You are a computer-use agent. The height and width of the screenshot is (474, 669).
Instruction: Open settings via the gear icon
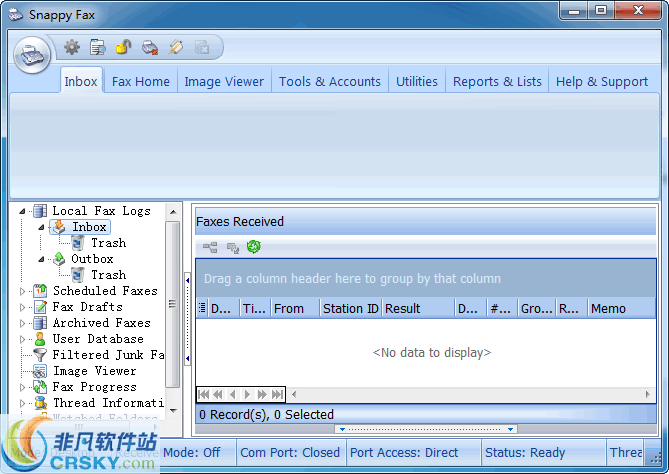coord(72,47)
